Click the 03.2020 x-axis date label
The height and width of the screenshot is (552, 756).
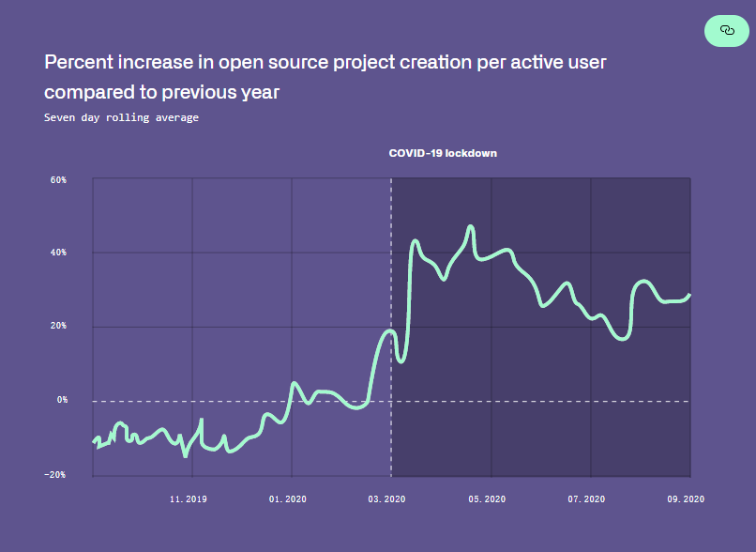387,499
